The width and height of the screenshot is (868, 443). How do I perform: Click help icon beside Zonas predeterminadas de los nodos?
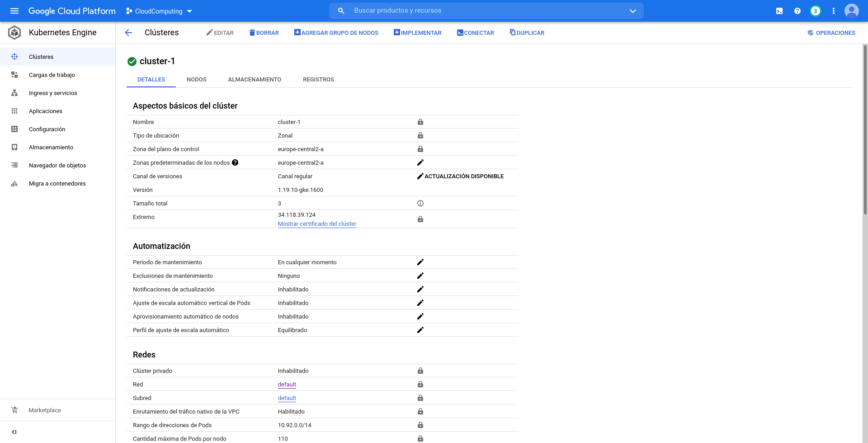[x=235, y=162]
